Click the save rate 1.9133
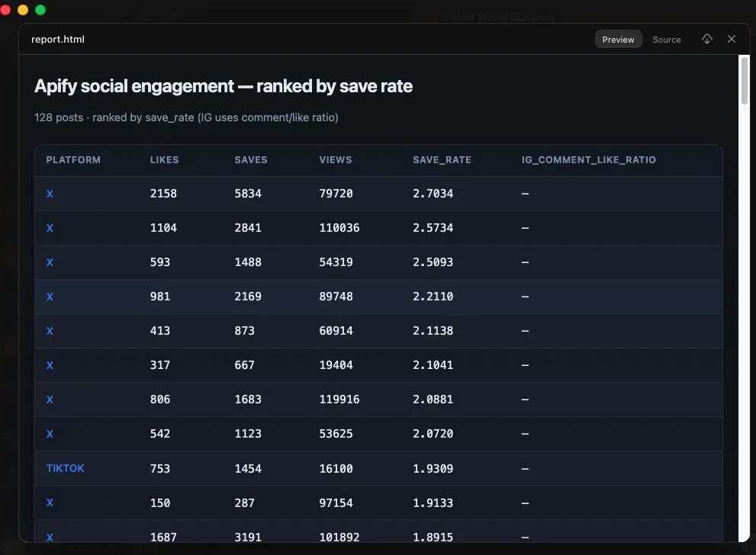The height and width of the screenshot is (555, 756). click(433, 503)
